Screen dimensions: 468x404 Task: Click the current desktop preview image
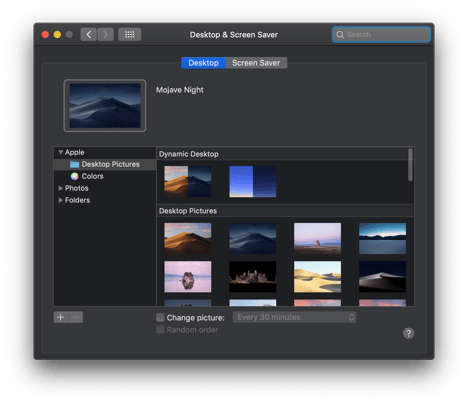[105, 105]
